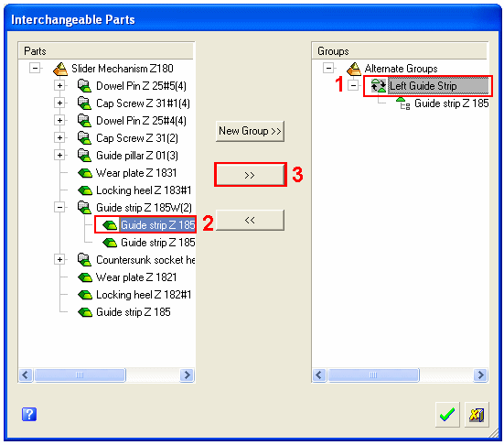This screenshot has height=445, width=504.
Task: Confirm with the green checkmark icon
Action: 447,415
